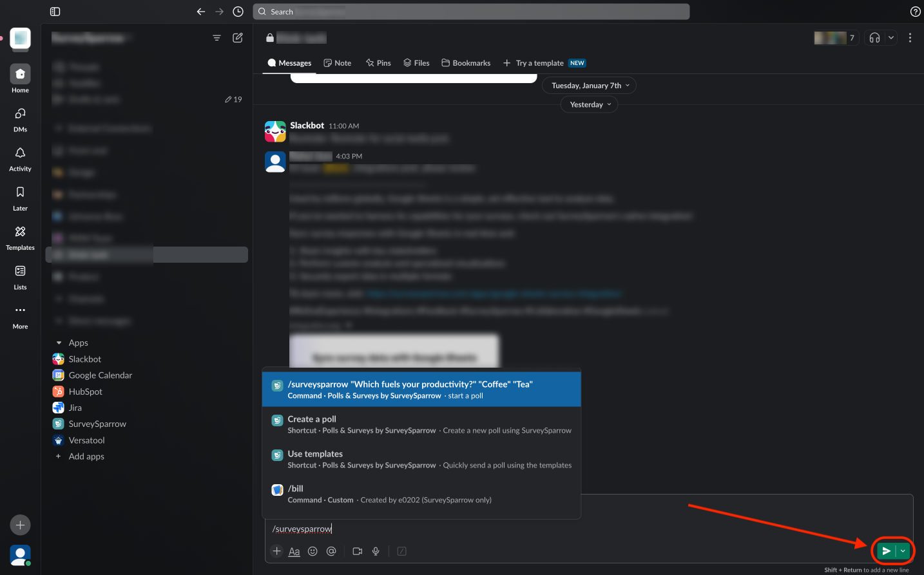Click Add apps in the sidebar

(x=86, y=457)
